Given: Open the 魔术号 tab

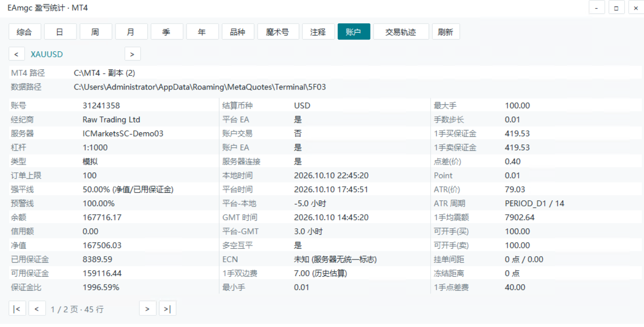Looking at the screenshot, I should tap(278, 32).
